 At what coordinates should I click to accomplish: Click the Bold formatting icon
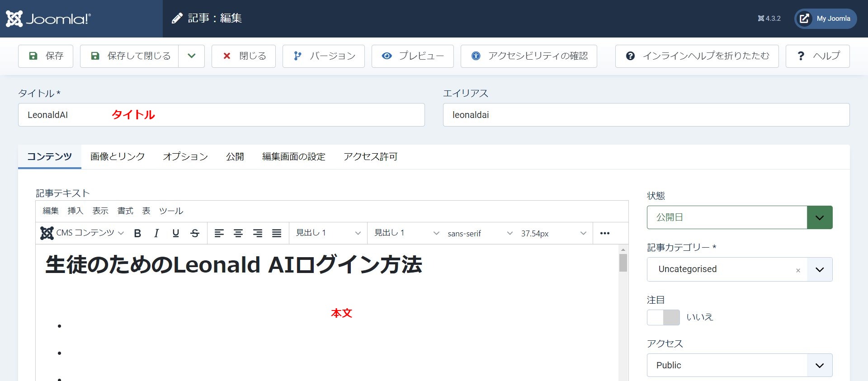click(x=137, y=233)
